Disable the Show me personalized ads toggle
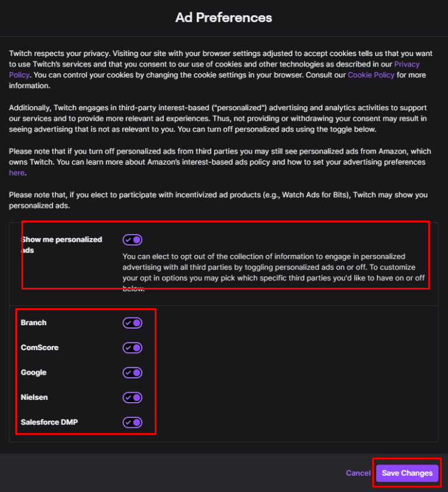The width and height of the screenshot is (448, 492). [x=132, y=239]
